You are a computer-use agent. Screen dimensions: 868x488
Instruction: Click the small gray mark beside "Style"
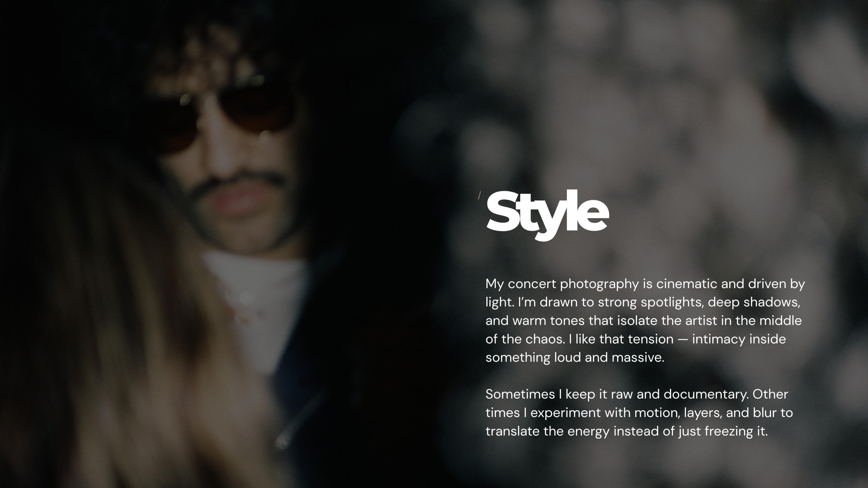(479, 195)
